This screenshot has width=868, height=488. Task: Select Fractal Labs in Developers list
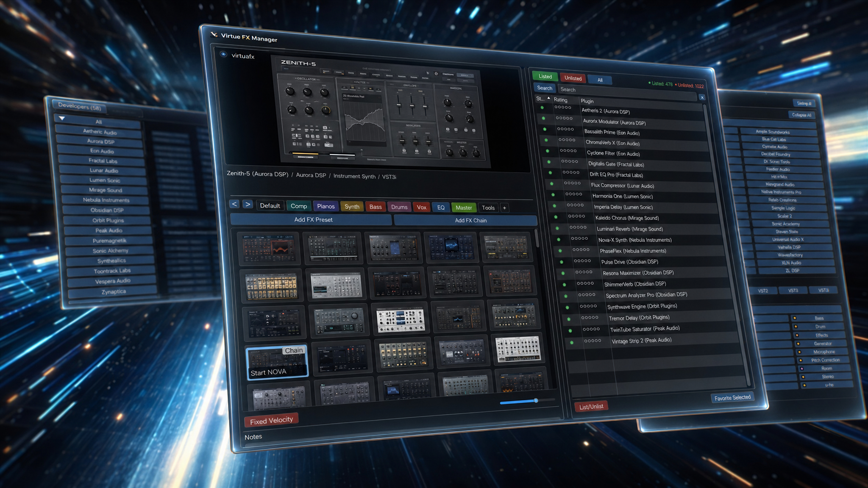point(103,161)
